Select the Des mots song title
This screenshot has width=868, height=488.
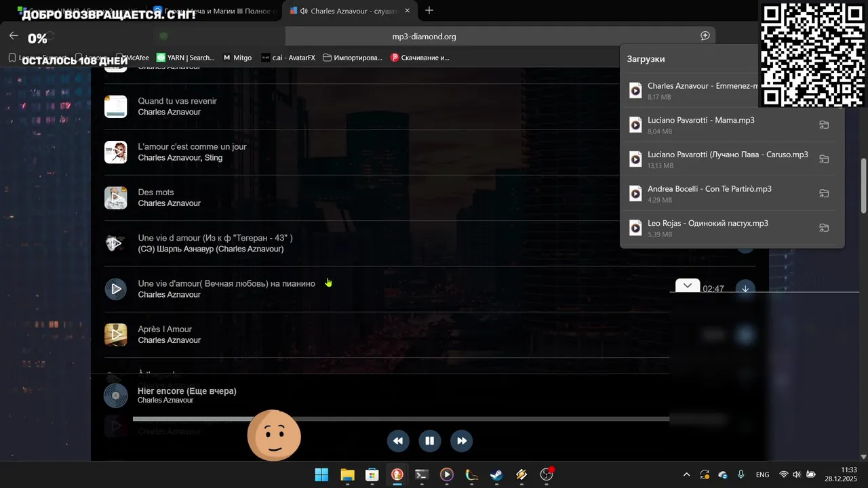coord(156,192)
